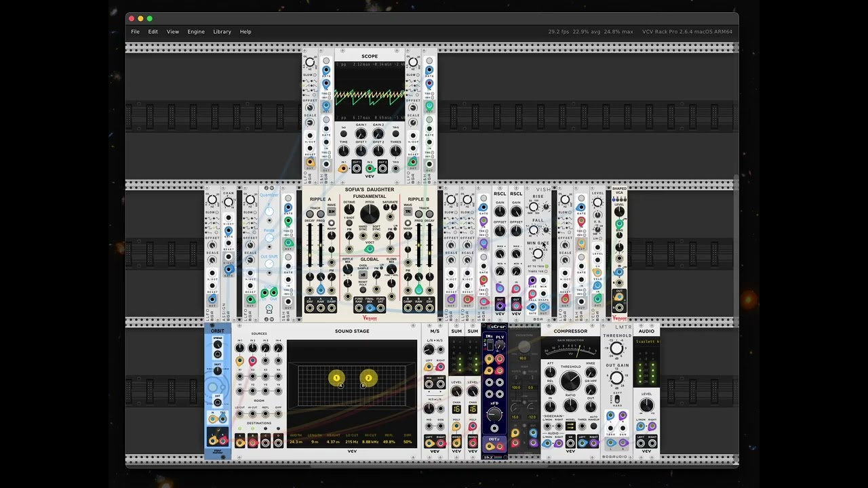Click the RESET POLY button
Image resolution: width=868 pixels, height=488 pixels.
click(x=363, y=290)
